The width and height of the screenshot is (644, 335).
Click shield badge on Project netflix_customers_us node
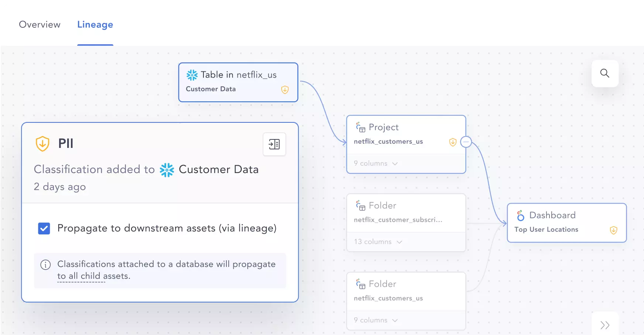click(453, 142)
